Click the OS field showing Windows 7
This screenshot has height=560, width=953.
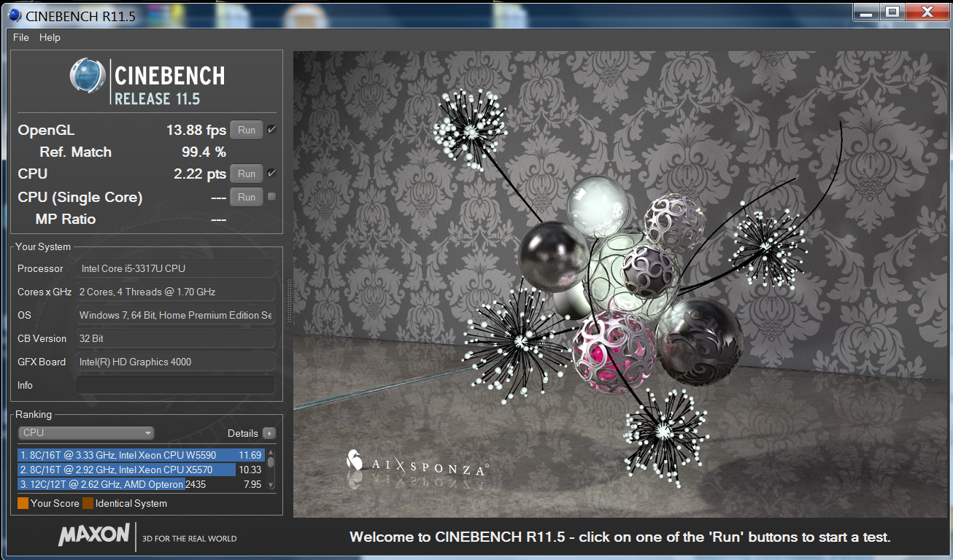coord(175,315)
